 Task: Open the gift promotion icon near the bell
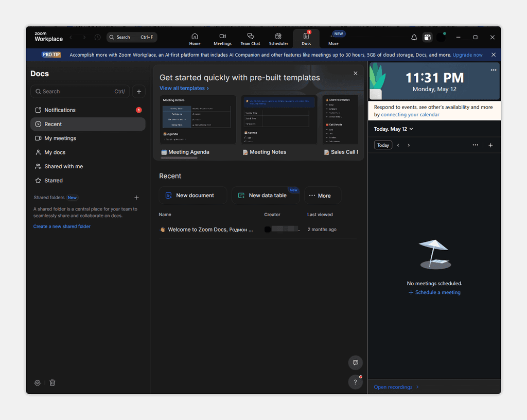click(x=427, y=37)
